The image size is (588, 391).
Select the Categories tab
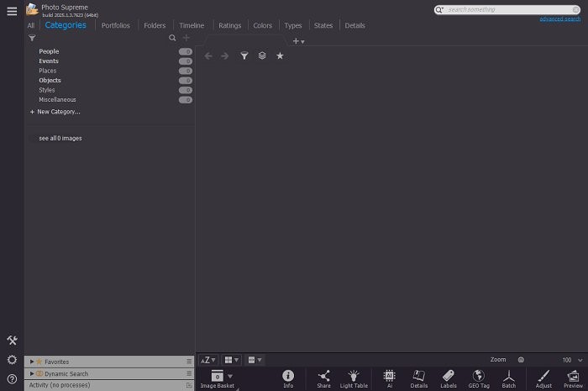[x=66, y=25]
